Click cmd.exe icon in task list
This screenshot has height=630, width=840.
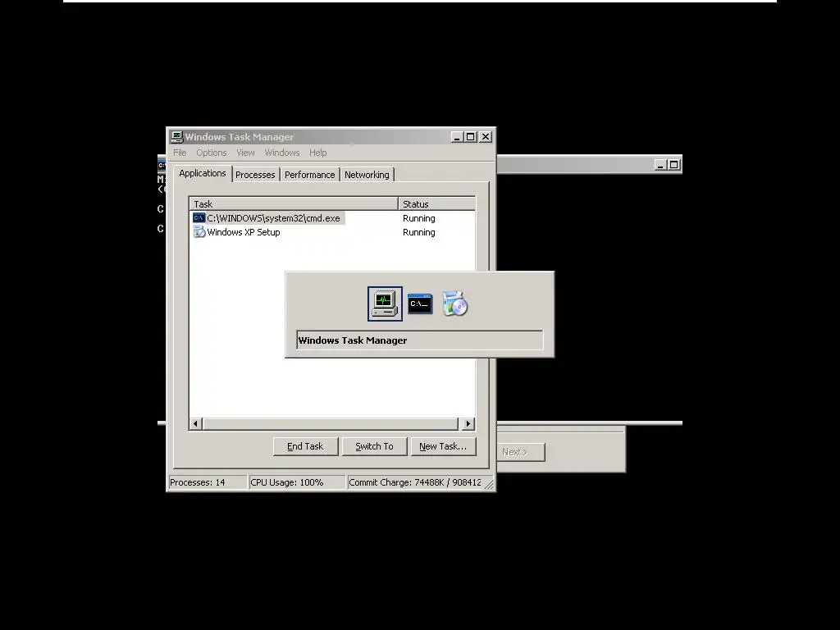pyautogui.click(x=199, y=218)
